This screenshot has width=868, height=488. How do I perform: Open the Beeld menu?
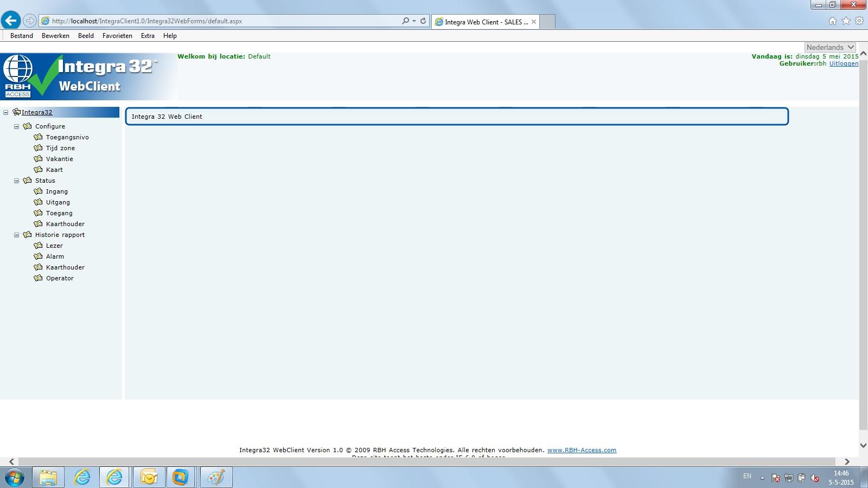point(86,36)
